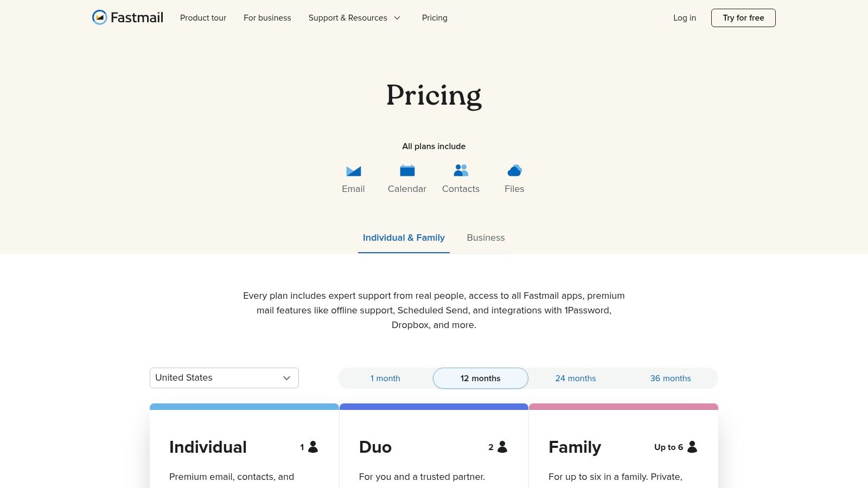This screenshot has height=488, width=868.
Task: Click the Individual plan person icon
Action: 312,447
